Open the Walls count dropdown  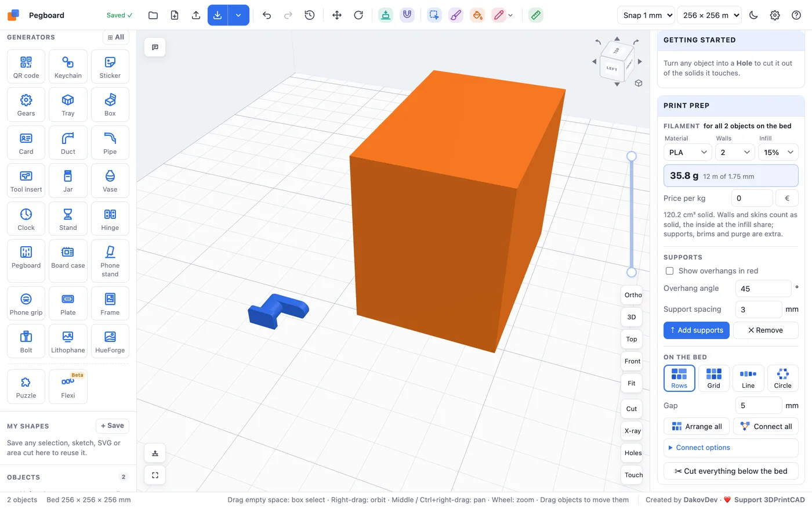click(x=735, y=152)
